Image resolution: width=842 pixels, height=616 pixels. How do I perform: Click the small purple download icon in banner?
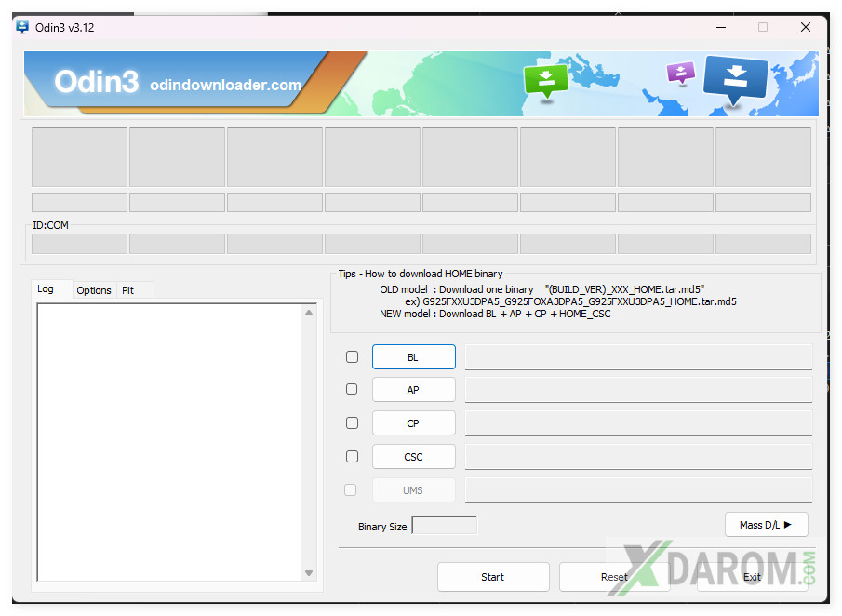pyautogui.click(x=681, y=72)
